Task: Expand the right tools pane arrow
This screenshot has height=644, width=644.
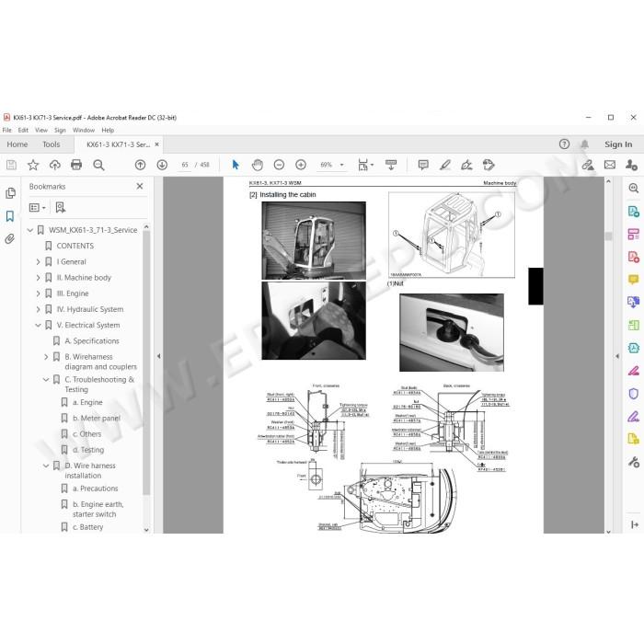Action: [617, 356]
